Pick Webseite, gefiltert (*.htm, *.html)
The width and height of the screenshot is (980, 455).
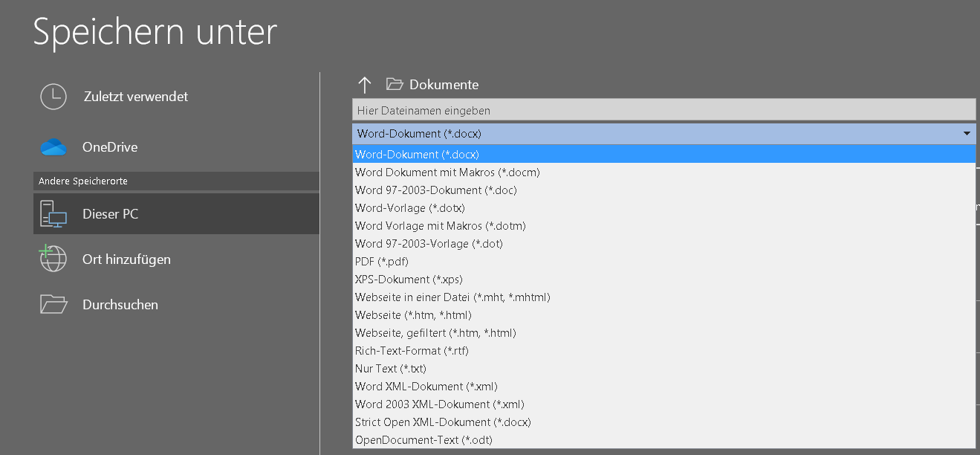click(663, 333)
